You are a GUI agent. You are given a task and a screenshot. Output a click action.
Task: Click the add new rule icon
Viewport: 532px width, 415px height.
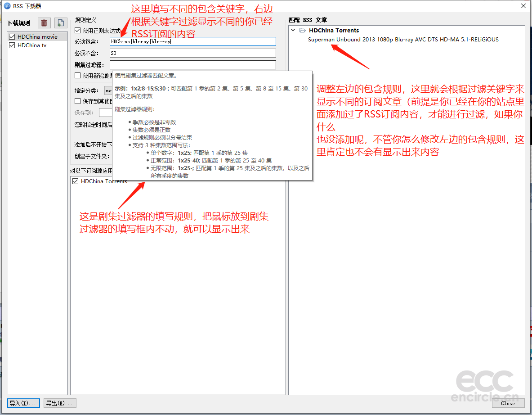coord(60,23)
